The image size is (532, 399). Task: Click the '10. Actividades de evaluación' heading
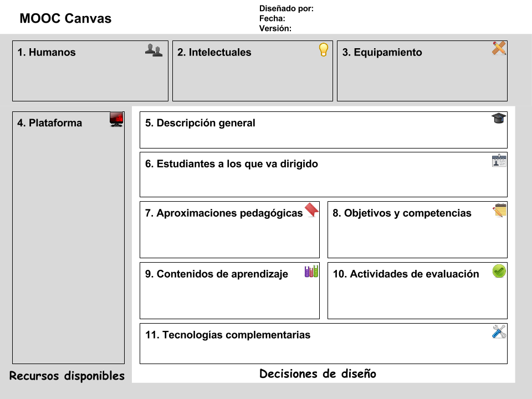coord(406,274)
